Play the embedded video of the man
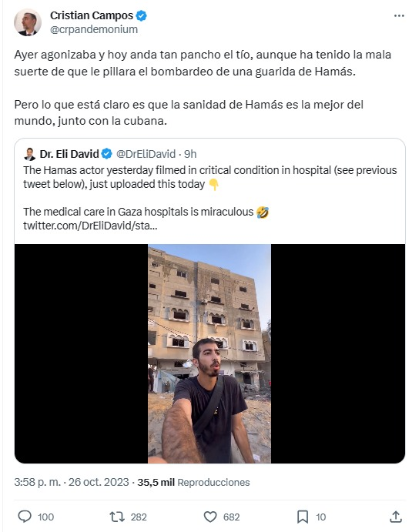Image resolution: width=412 pixels, height=532 pixels. tap(209, 353)
